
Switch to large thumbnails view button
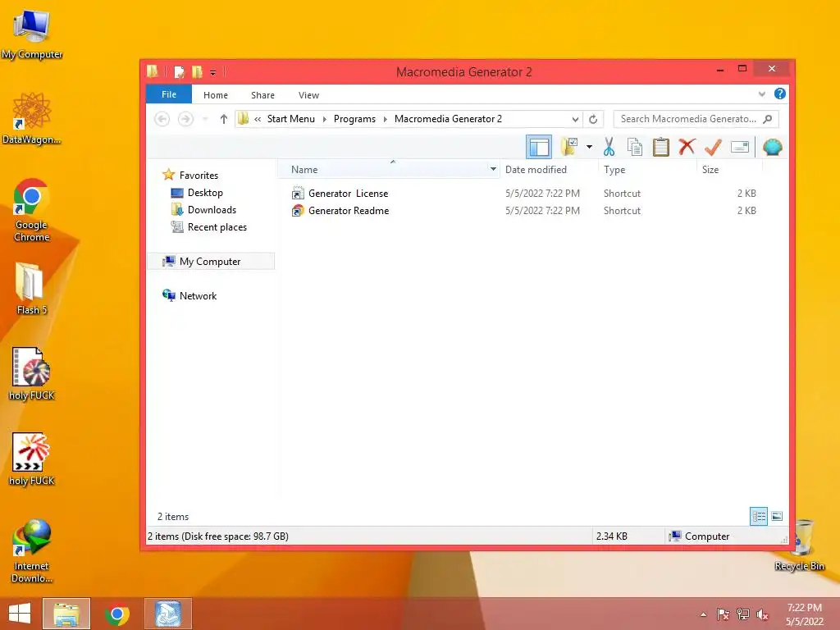777,517
